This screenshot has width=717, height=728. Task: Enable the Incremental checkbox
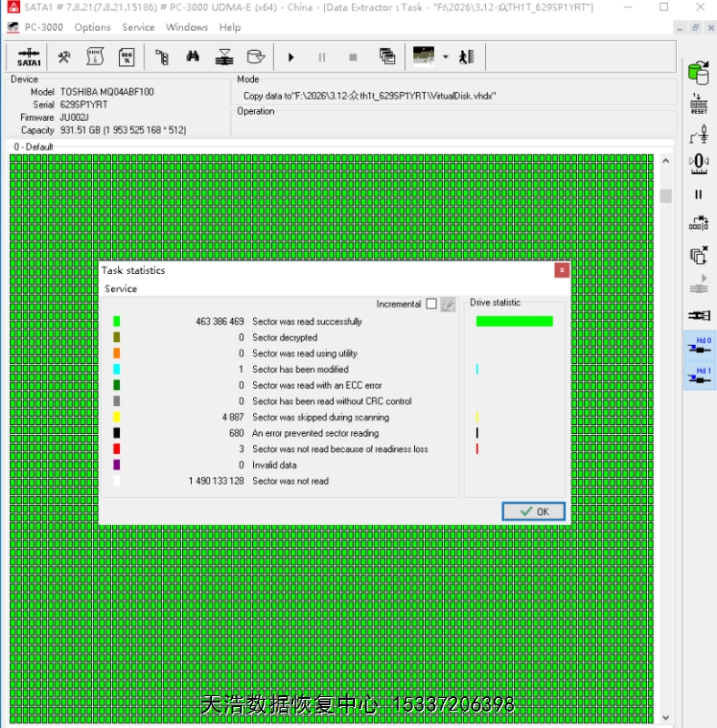pyautogui.click(x=431, y=304)
